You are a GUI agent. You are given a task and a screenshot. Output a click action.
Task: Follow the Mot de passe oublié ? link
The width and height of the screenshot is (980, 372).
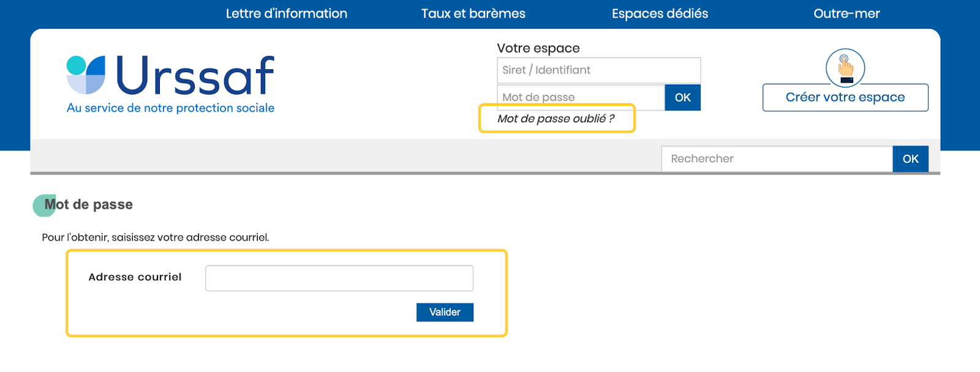click(556, 119)
